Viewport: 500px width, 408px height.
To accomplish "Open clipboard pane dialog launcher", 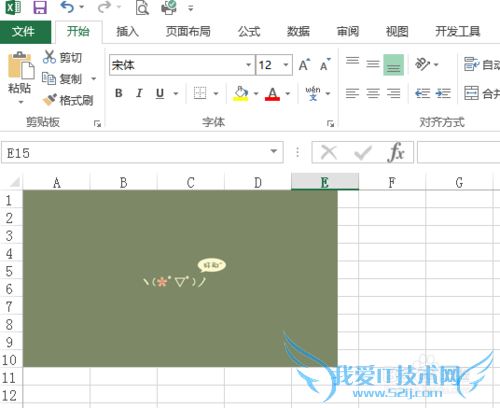I will coord(97,124).
